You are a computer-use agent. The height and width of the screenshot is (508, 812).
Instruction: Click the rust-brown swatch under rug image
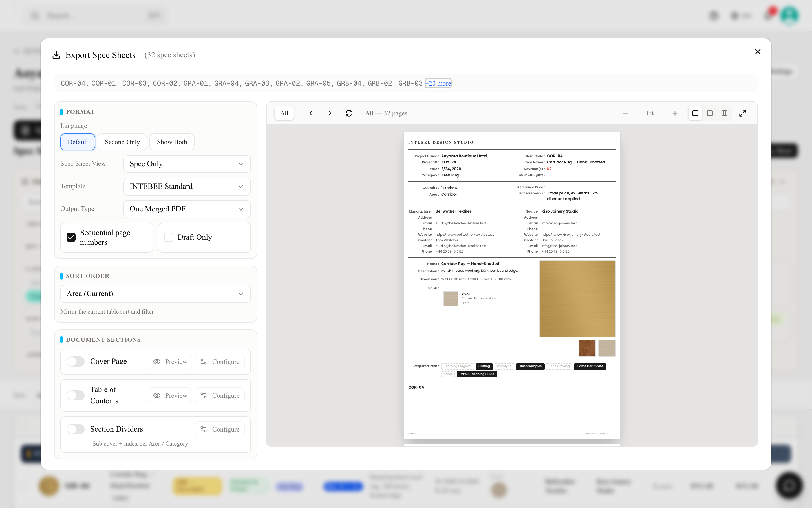(587, 348)
